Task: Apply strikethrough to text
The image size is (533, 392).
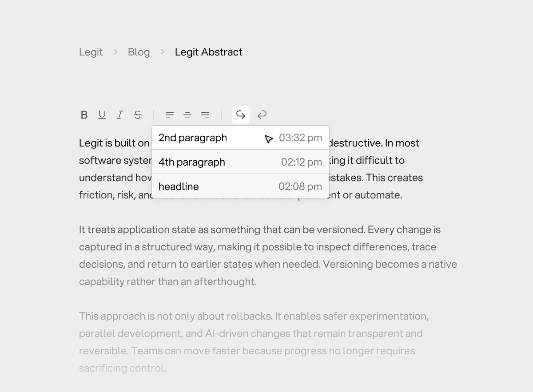Action: pos(138,115)
